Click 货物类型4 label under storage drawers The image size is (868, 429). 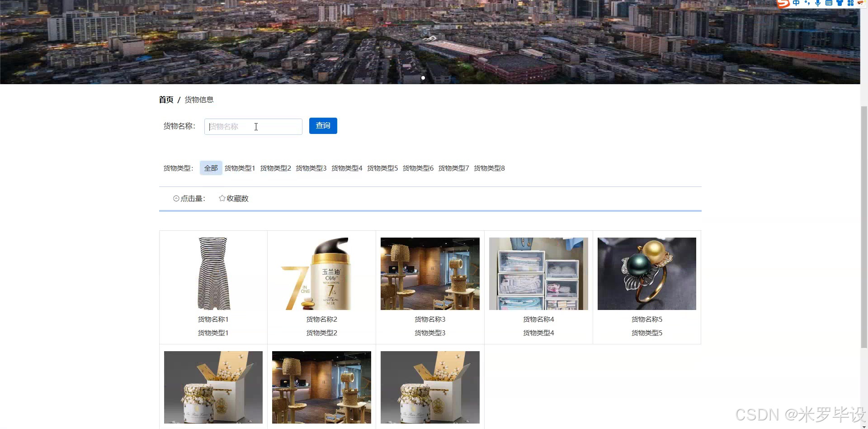538,333
